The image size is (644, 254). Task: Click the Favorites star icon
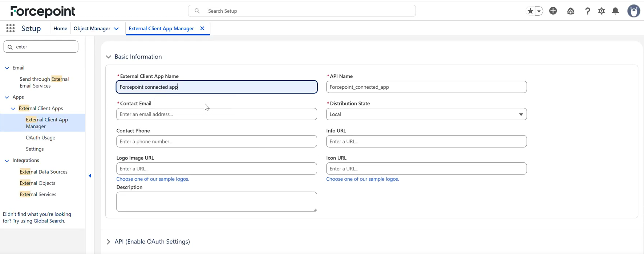click(530, 11)
